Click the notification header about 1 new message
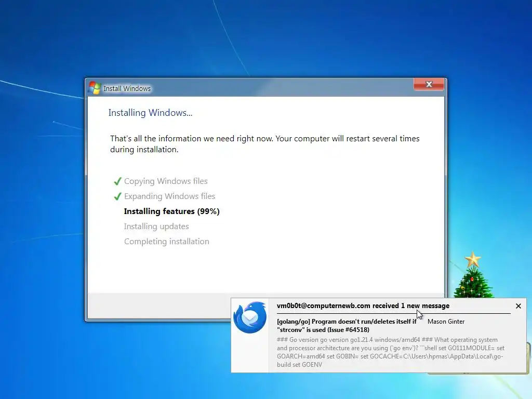 point(363,305)
